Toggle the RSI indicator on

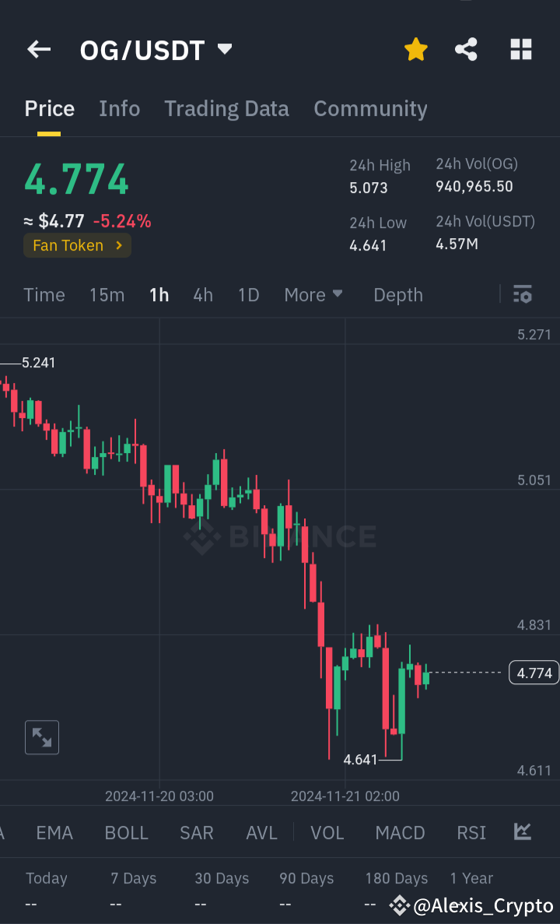pyautogui.click(x=471, y=832)
